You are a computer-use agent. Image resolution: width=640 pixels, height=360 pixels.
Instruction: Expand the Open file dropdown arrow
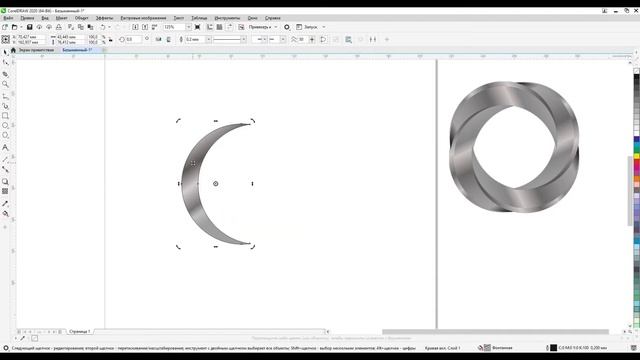[x=21, y=27]
